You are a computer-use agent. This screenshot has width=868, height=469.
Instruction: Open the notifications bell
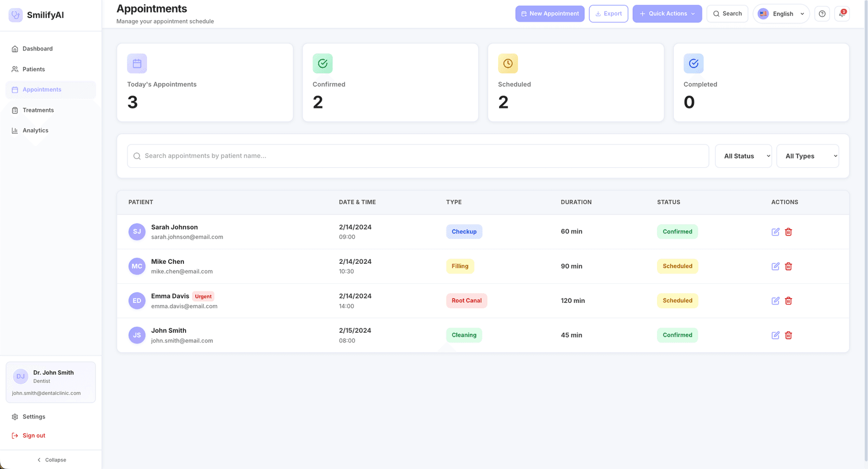842,14
